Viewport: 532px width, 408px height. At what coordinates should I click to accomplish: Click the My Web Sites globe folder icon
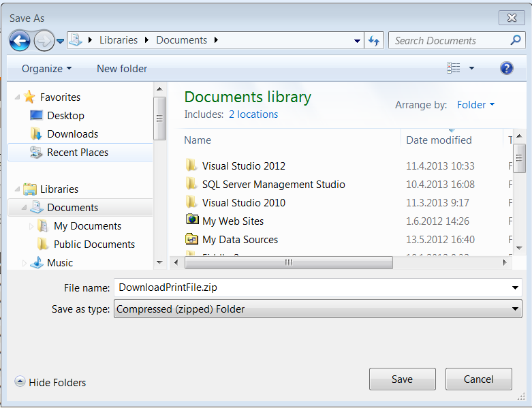coord(192,219)
